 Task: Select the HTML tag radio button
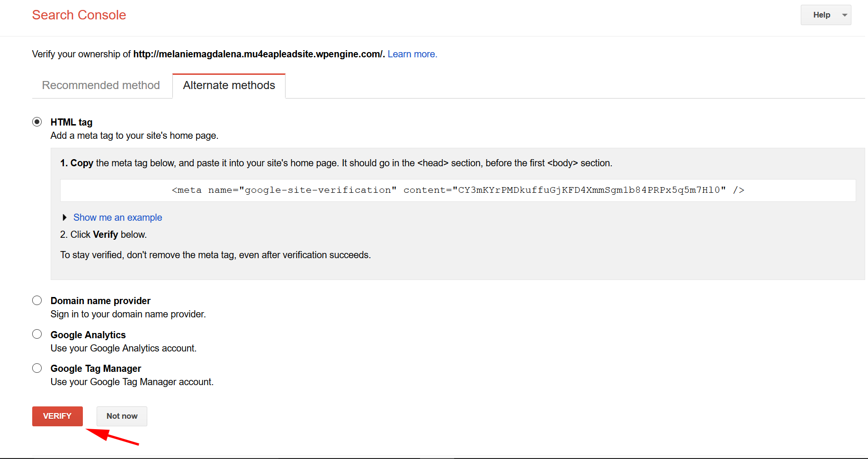(x=37, y=122)
